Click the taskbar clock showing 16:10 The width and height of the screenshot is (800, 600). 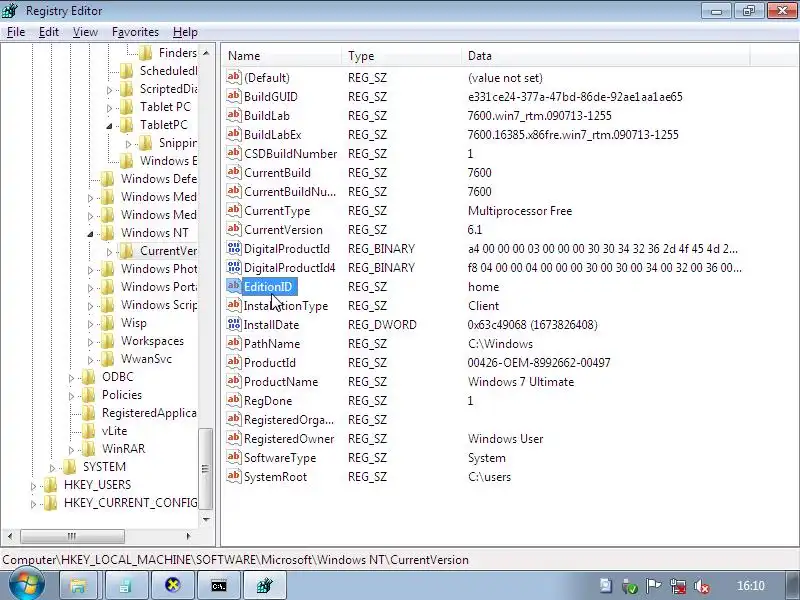tap(751, 586)
